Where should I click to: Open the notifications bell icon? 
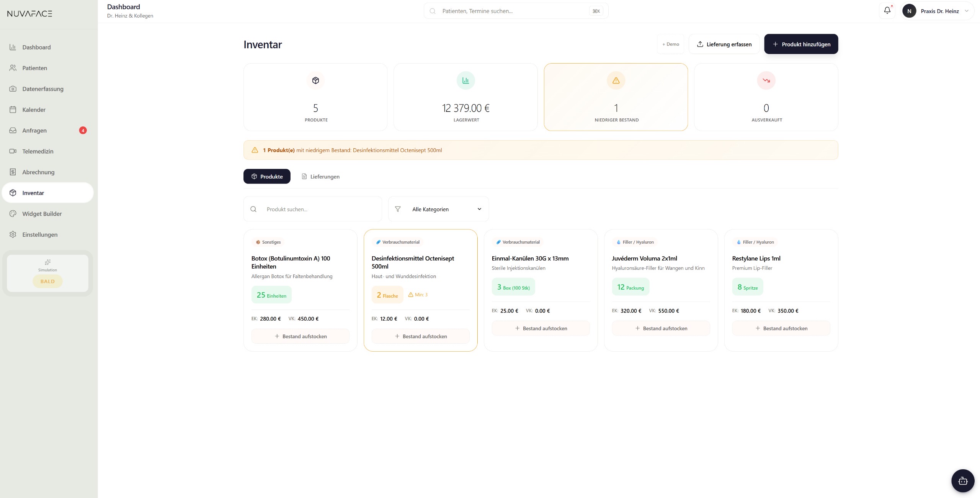click(x=887, y=10)
